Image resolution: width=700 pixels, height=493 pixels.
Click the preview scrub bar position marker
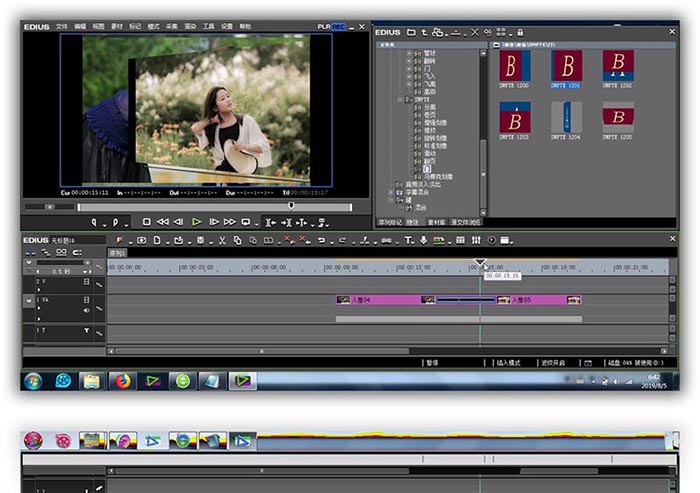click(x=291, y=205)
